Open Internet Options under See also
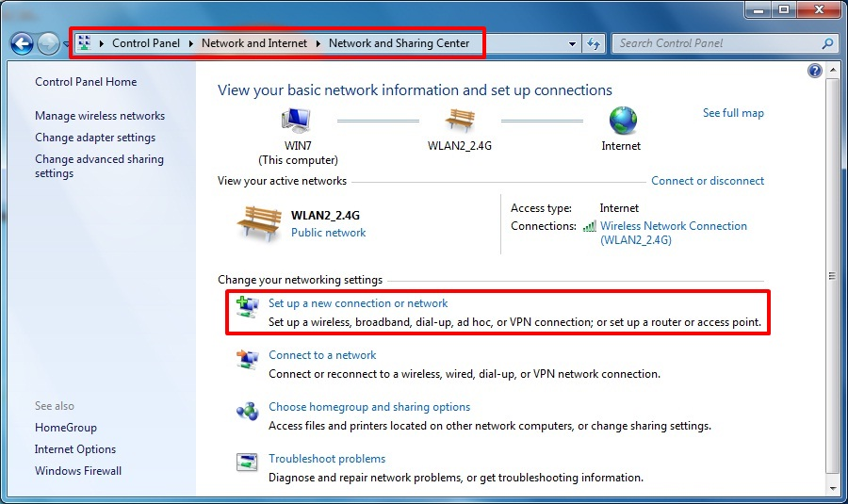 (75, 449)
